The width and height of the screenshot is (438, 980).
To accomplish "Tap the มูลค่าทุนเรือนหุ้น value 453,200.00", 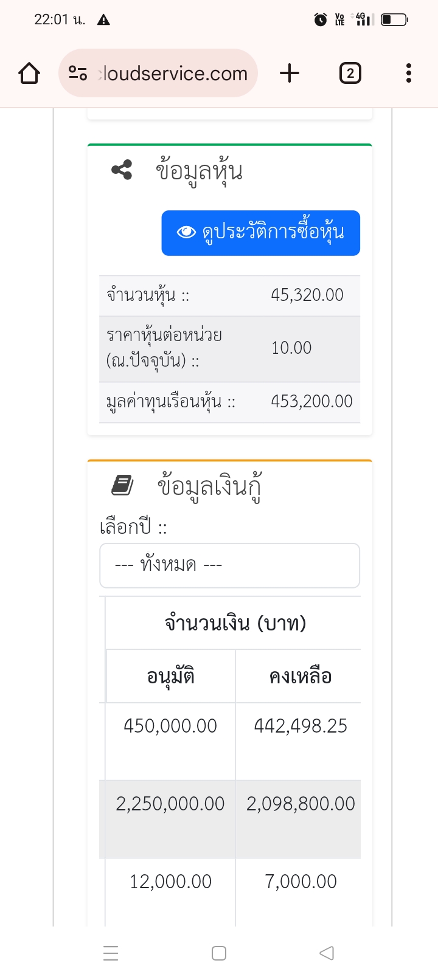I will pyautogui.click(x=311, y=401).
